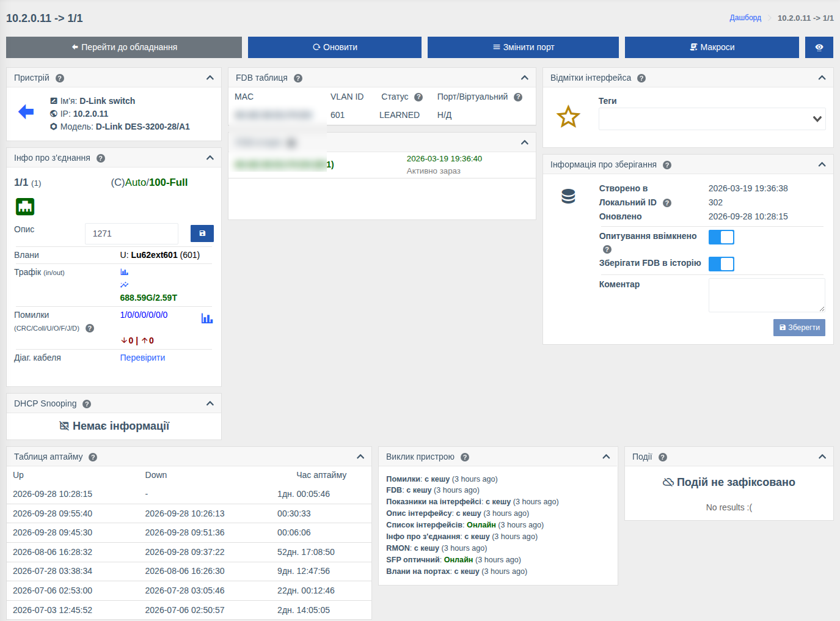
Task: Collapse the Таблиця аптайму panel
Action: 360,457
